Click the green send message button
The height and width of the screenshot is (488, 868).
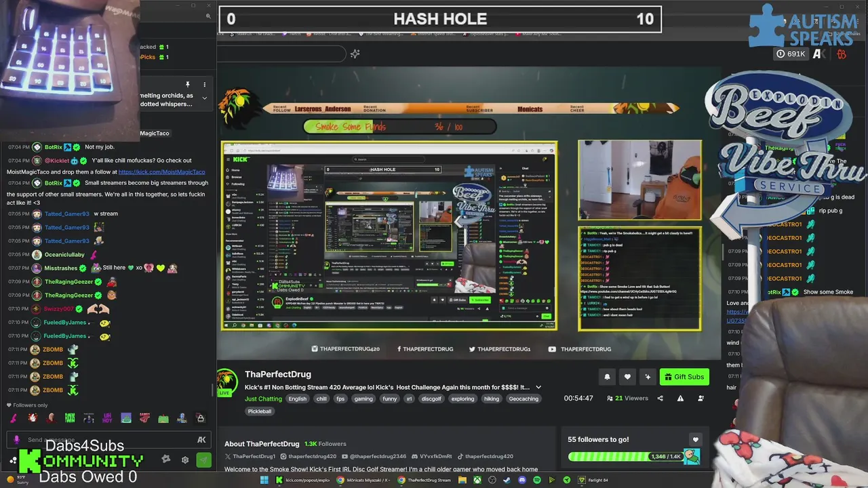(x=203, y=460)
